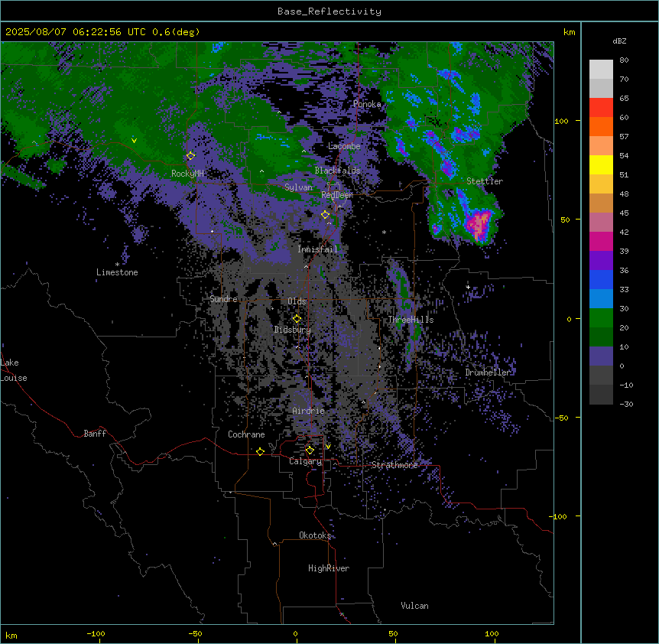Click the Vulcan town label
This screenshot has height=644, width=659.
[x=414, y=606]
